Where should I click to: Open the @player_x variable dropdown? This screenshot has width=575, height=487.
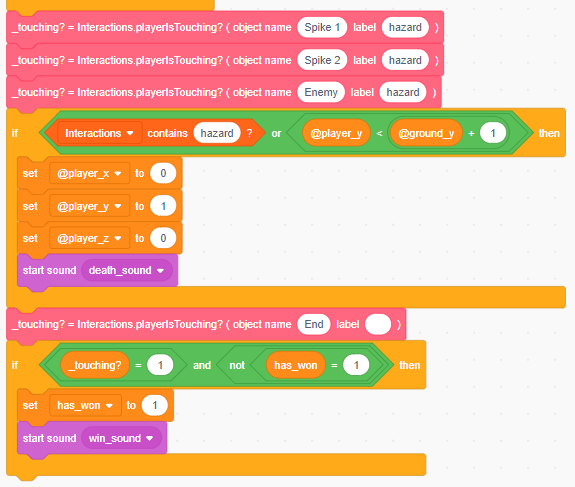[x=89, y=173]
